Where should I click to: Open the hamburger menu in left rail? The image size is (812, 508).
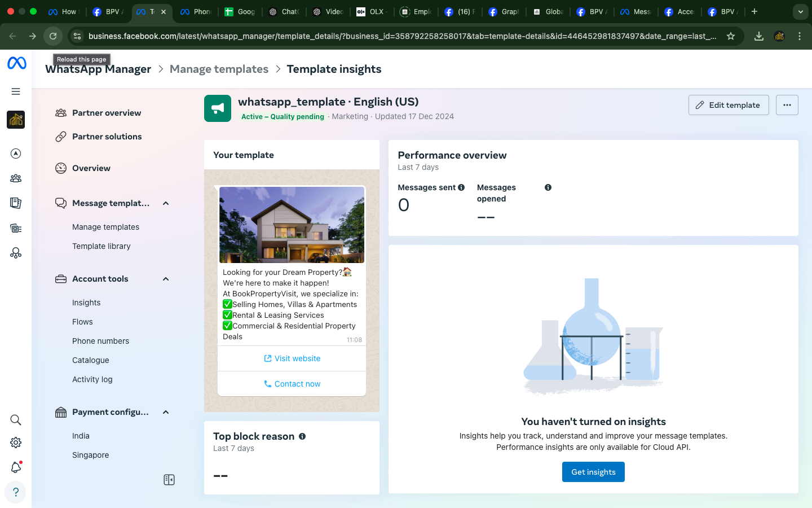(16, 91)
